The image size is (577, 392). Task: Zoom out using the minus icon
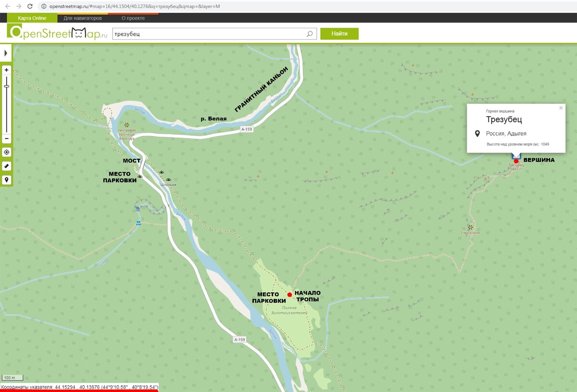(6, 139)
